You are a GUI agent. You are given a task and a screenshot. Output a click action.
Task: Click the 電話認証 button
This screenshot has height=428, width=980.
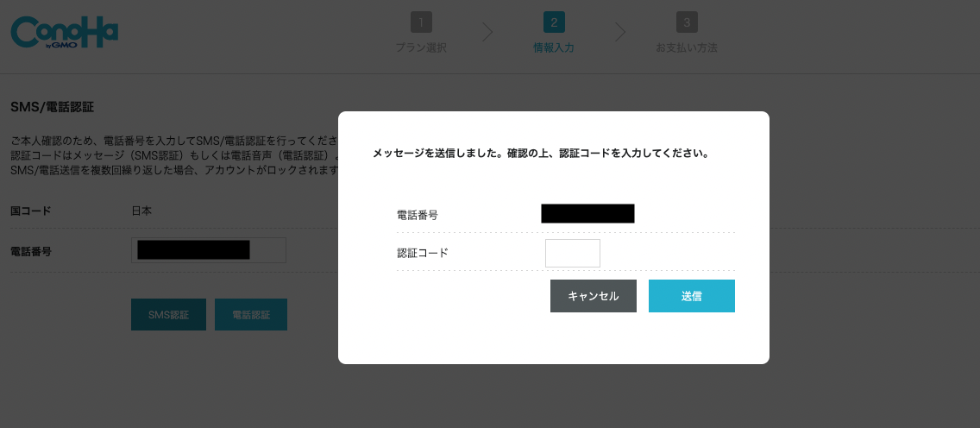[251, 315]
